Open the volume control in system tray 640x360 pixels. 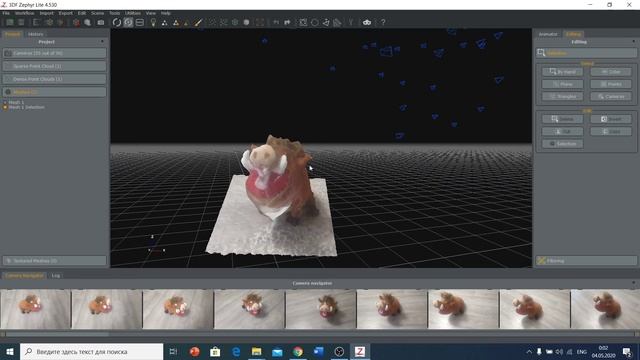tap(559, 351)
